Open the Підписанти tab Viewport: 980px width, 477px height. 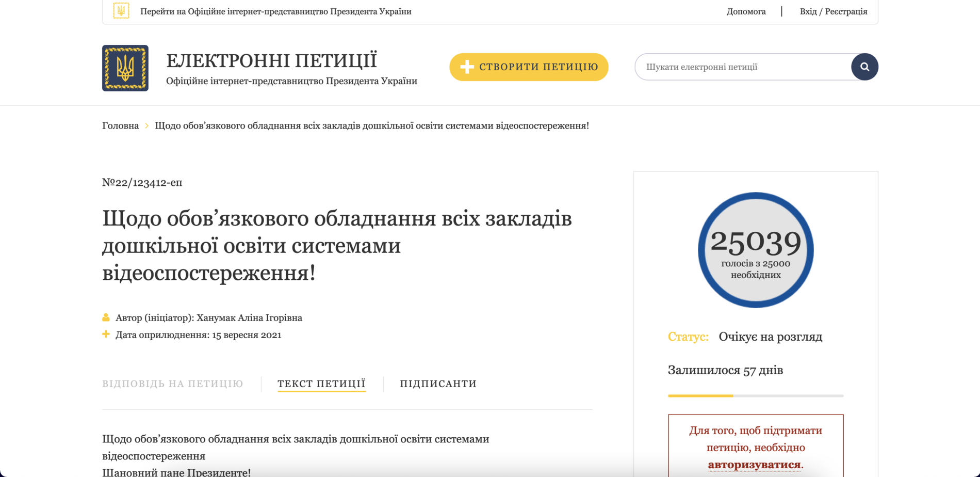click(438, 384)
